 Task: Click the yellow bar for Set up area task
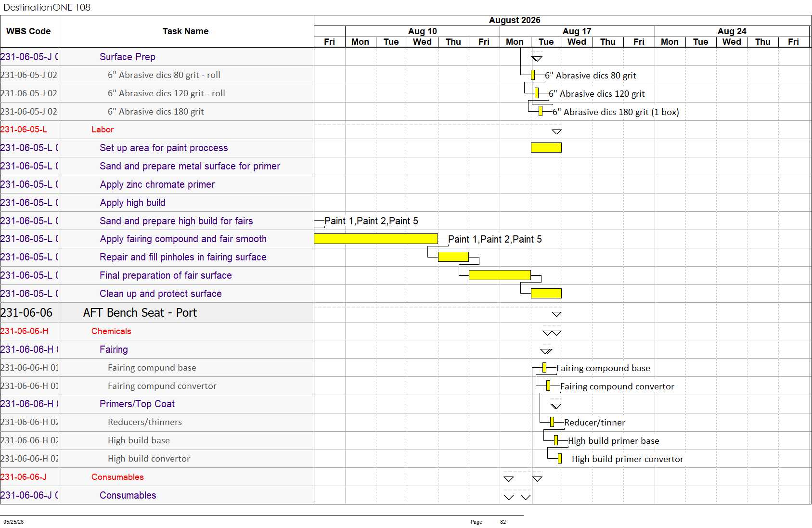tap(546, 148)
